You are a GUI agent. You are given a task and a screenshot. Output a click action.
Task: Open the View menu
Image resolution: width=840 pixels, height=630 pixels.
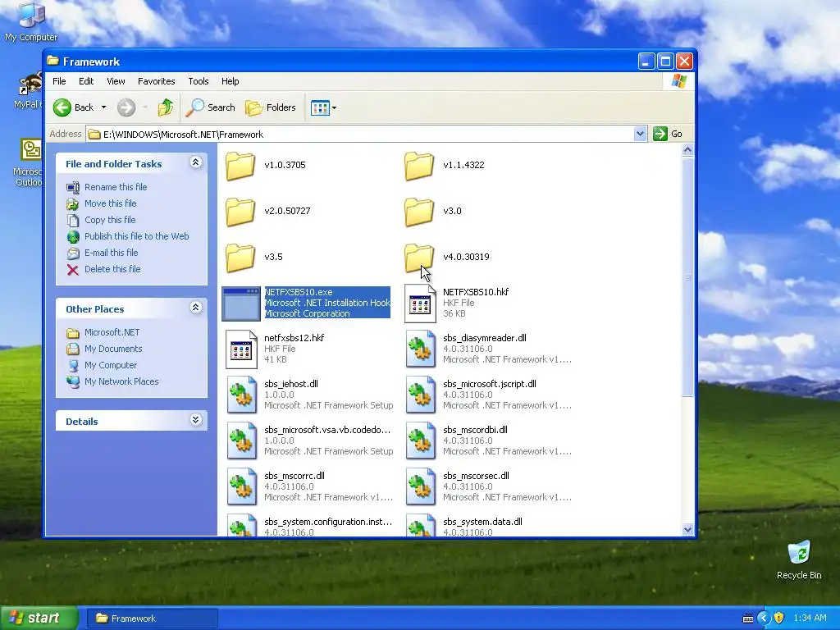pyautogui.click(x=116, y=81)
